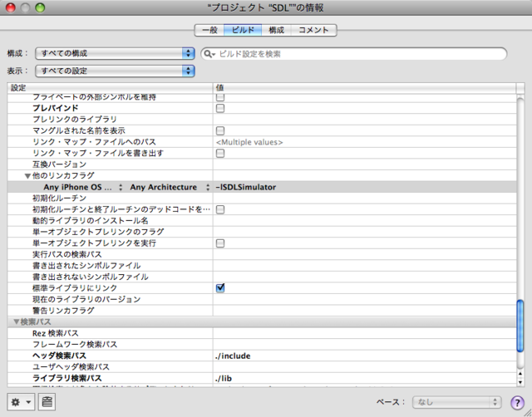Click the vertical scrollbar thumb
The image size is (532, 417).
click(520, 326)
